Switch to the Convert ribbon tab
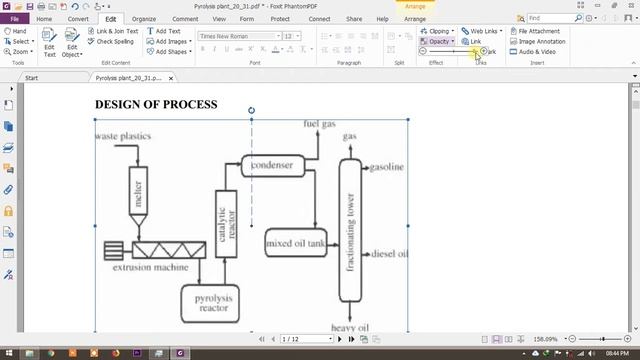This screenshot has height=360, width=640. [x=78, y=19]
